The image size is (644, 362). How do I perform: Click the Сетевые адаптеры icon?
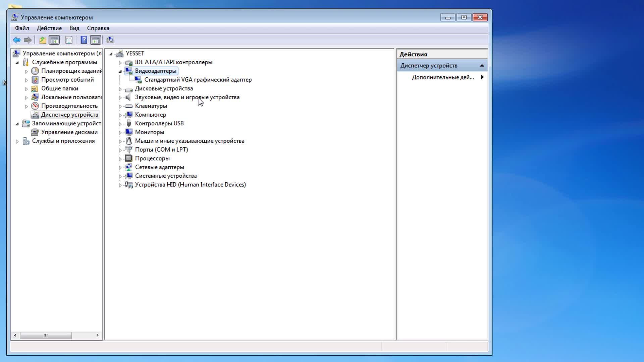point(129,167)
